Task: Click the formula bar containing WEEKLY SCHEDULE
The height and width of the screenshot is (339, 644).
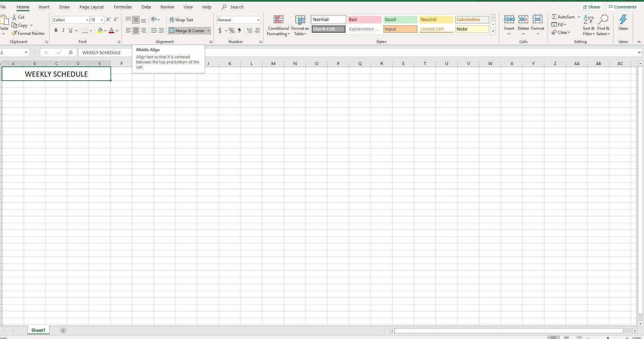Action: 360,53
